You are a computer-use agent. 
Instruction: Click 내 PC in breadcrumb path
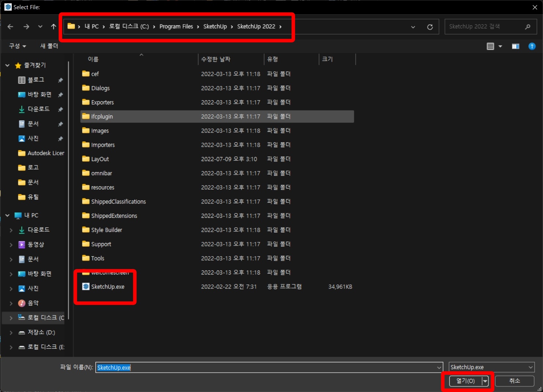92,27
